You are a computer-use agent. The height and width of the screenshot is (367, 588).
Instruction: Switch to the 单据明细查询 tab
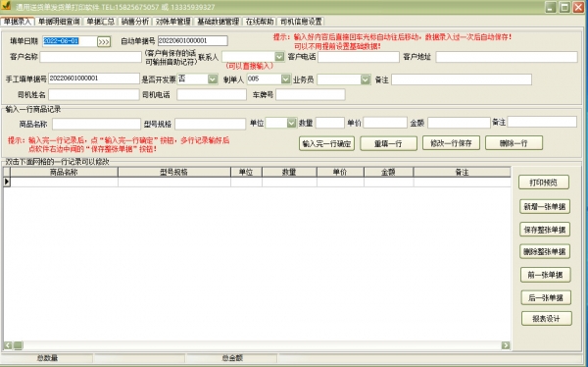click(59, 22)
